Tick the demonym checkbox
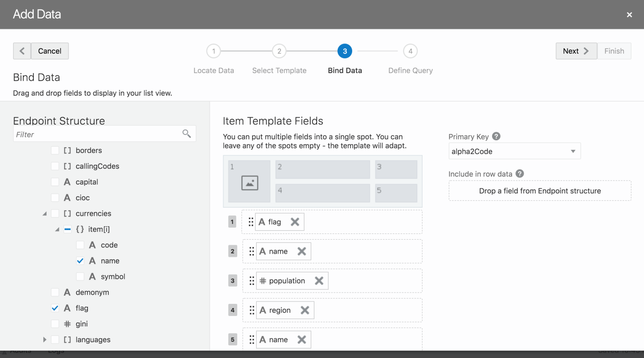 pyautogui.click(x=55, y=292)
